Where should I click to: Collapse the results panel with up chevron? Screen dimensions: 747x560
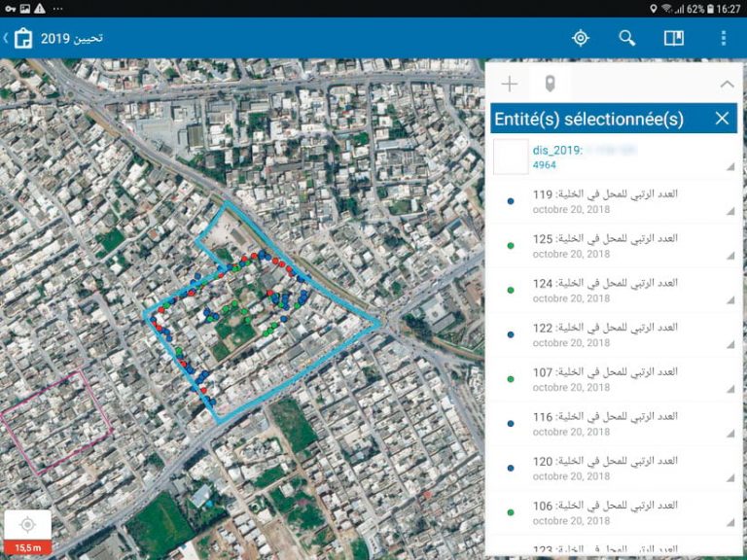point(727,85)
